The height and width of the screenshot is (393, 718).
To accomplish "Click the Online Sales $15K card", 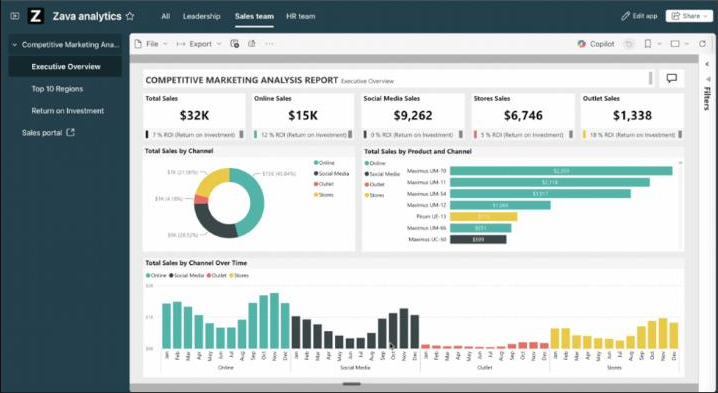I will tap(303, 116).
